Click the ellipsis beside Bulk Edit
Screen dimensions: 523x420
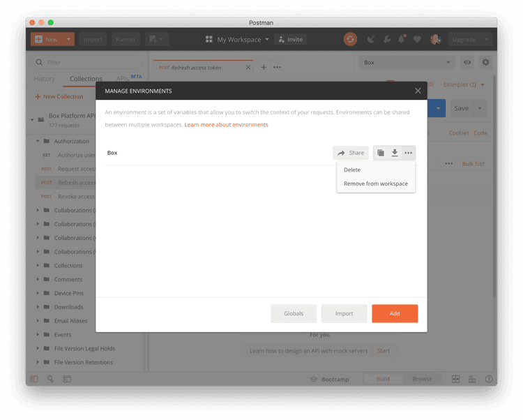click(449, 163)
